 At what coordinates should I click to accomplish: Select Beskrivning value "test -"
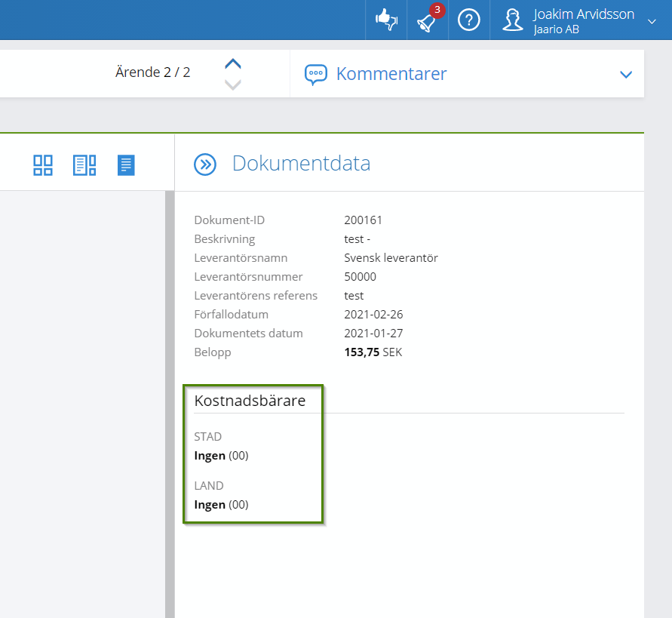tap(357, 239)
